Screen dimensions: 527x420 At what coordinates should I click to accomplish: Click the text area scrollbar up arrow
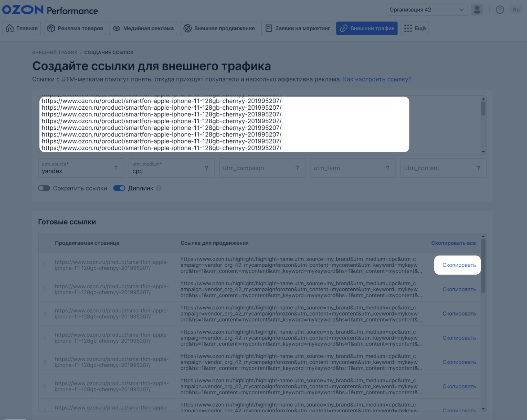click(x=483, y=99)
